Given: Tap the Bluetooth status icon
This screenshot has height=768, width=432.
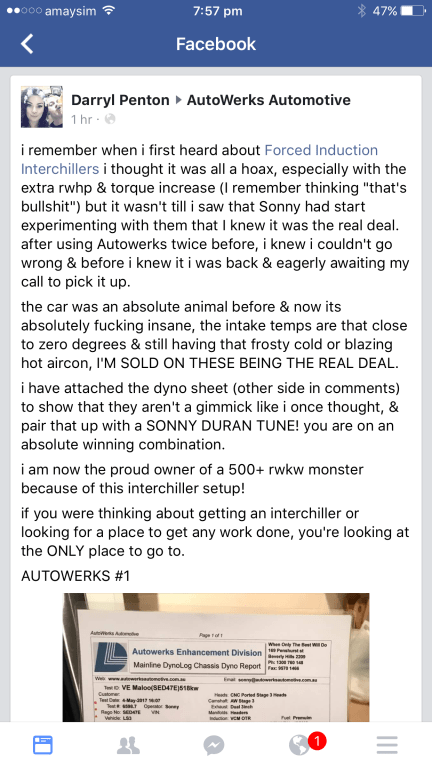Looking at the screenshot, I should (x=361, y=11).
